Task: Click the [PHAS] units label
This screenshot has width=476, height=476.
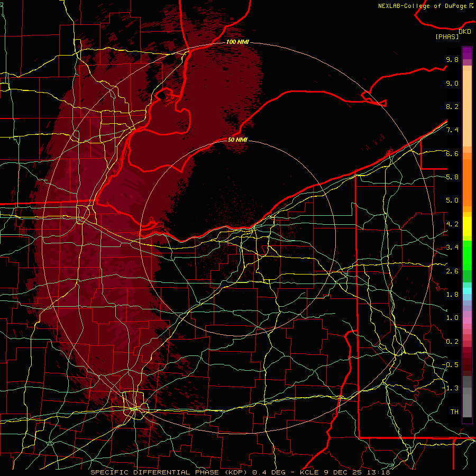Action: tap(447, 37)
